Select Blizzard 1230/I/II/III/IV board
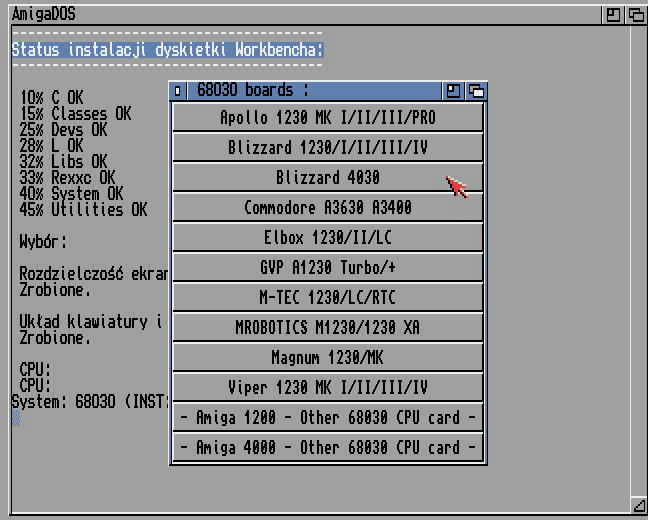Screen dimensions: 648x520 click(328, 148)
